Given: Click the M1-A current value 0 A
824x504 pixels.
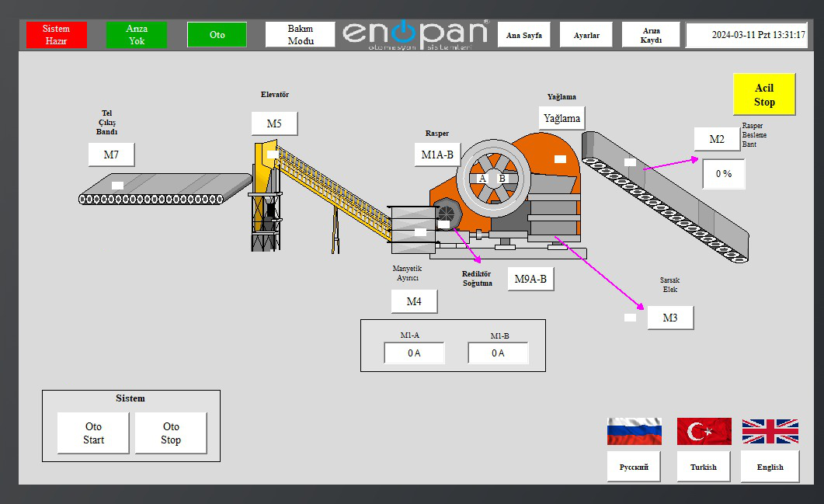Looking at the screenshot, I should (414, 353).
